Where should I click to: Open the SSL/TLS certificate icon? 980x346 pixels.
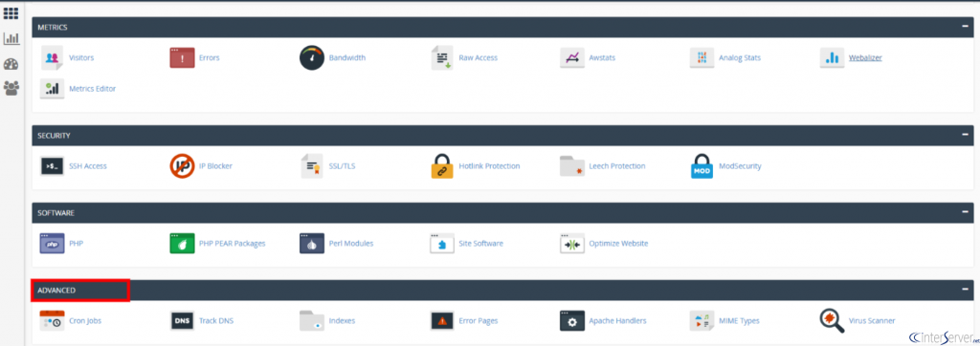[x=312, y=166]
